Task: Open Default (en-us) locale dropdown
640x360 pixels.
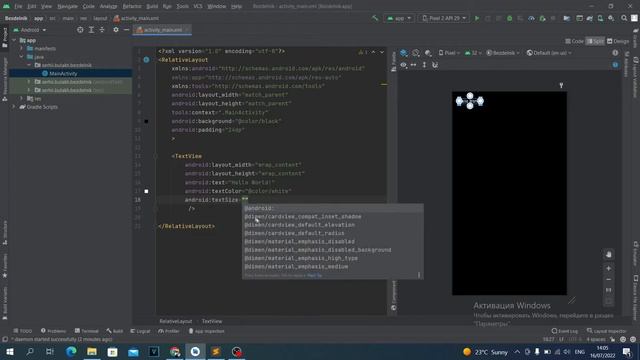Action: 549,53
